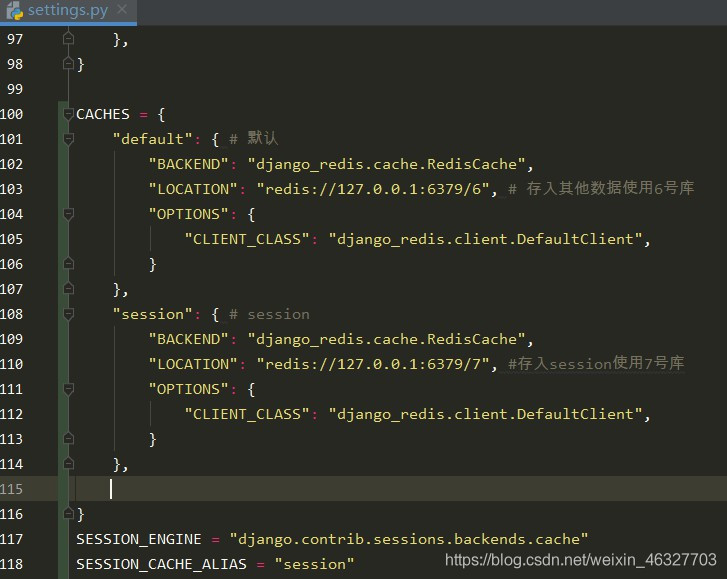Screen dimensions: 727x579
Task: Collapse the "default" cache block fold marker
Action: (x=68, y=139)
